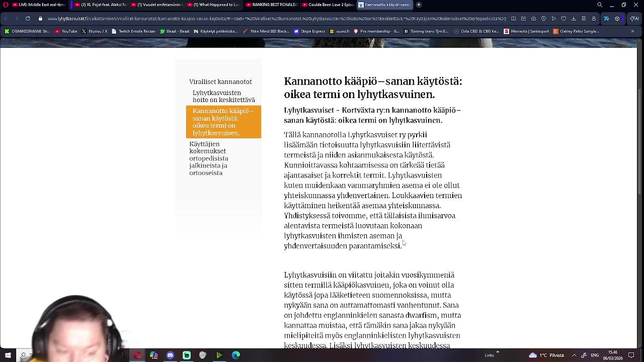Open Pro membership bookmark

[x=376, y=31]
